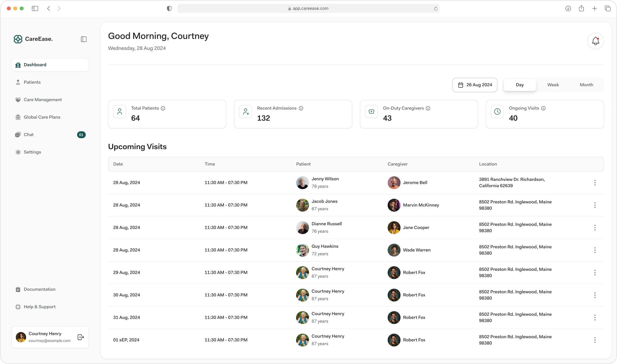Click the Time column header
The width and height of the screenshot is (617, 364).
(210, 164)
